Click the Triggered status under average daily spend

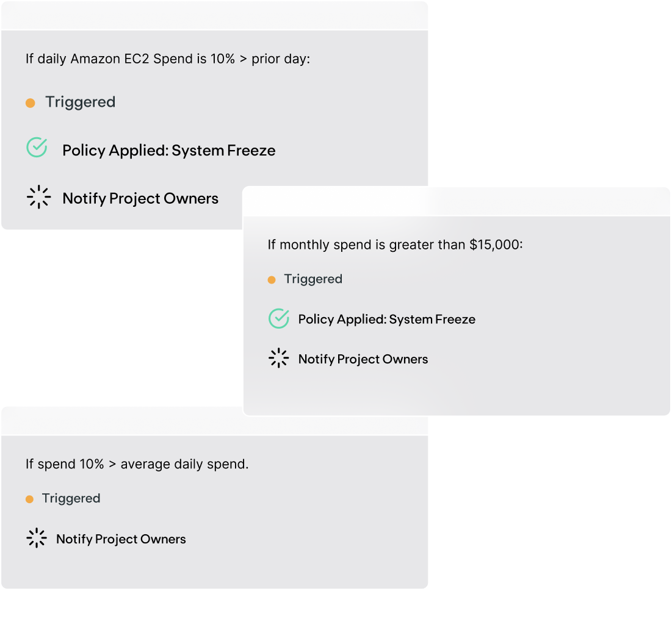[x=71, y=498]
